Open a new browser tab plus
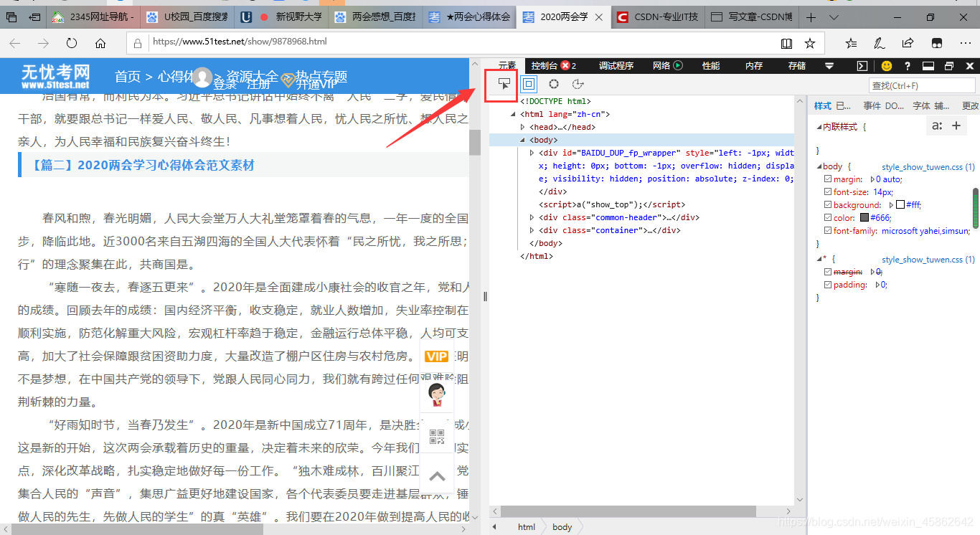This screenshot has height=535, width=980. click(811, 16)
